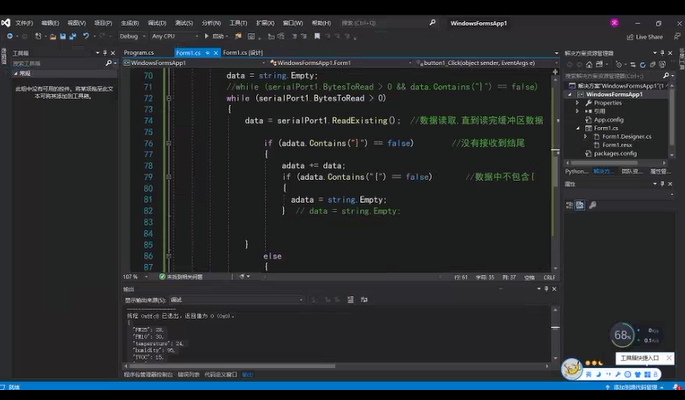Close the 工具箱 toolbox panel

pos(113,53)
